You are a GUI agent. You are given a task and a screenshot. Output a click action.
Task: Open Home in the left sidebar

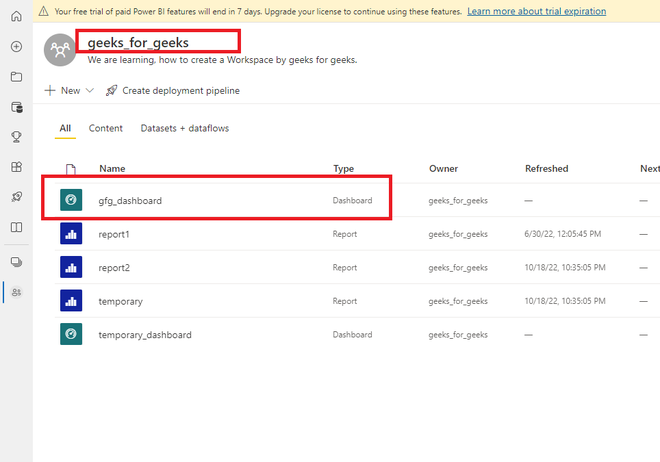click(x=16, y=17)
